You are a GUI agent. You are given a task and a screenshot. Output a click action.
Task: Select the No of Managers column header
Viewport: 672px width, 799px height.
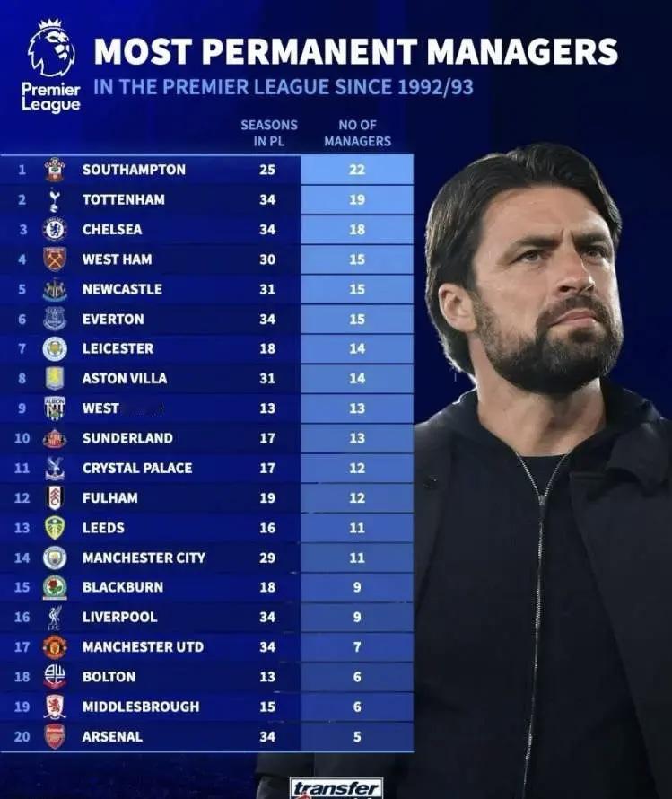(357, 134)
